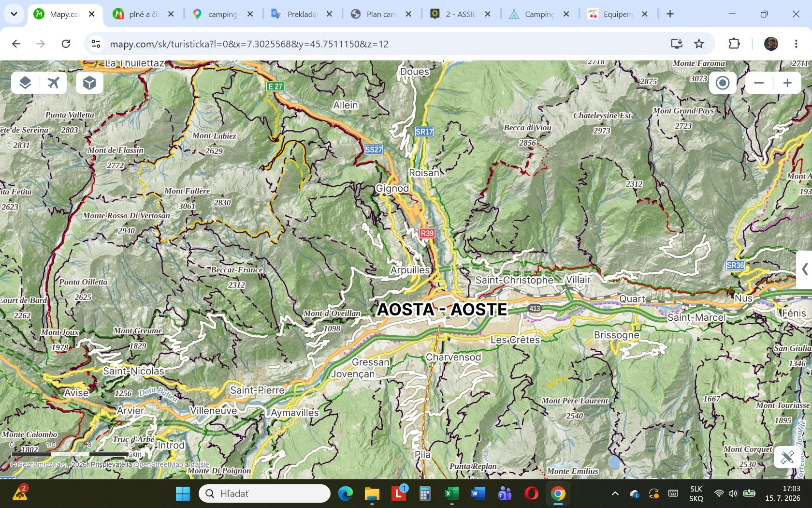Click the OpenStreetMap attribution link

[158, 464]
